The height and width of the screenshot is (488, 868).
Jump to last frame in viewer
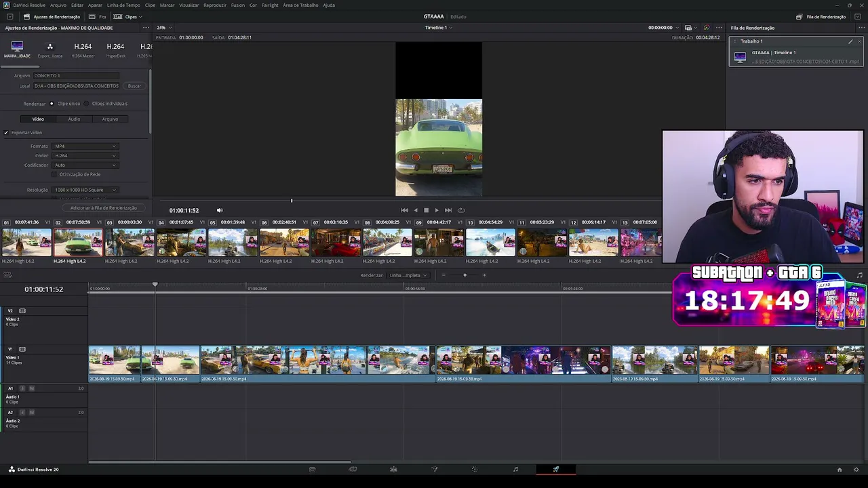[448, 210]
